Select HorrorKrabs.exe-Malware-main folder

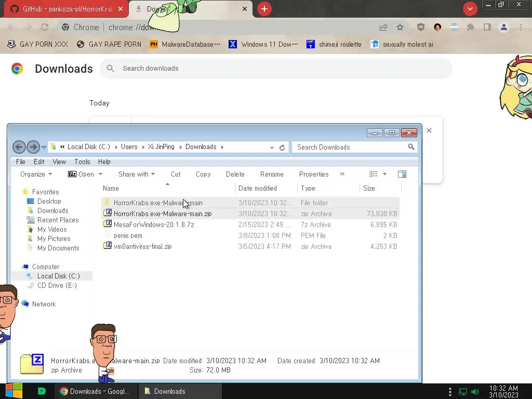[x=250, y=203]
